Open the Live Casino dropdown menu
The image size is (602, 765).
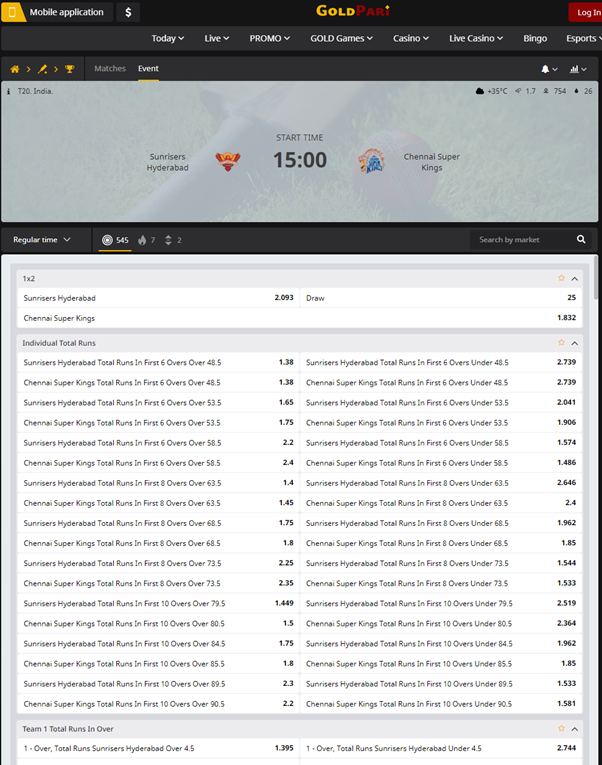click(x=476, y=39)
